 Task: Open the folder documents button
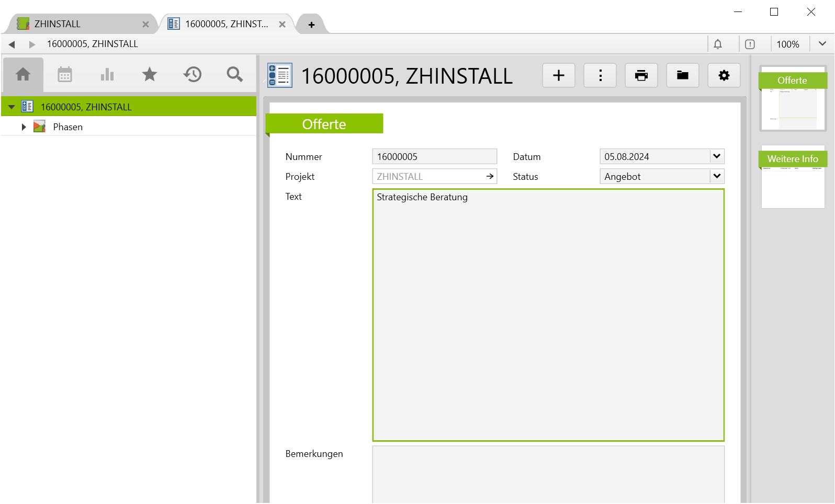coord(683,76)
